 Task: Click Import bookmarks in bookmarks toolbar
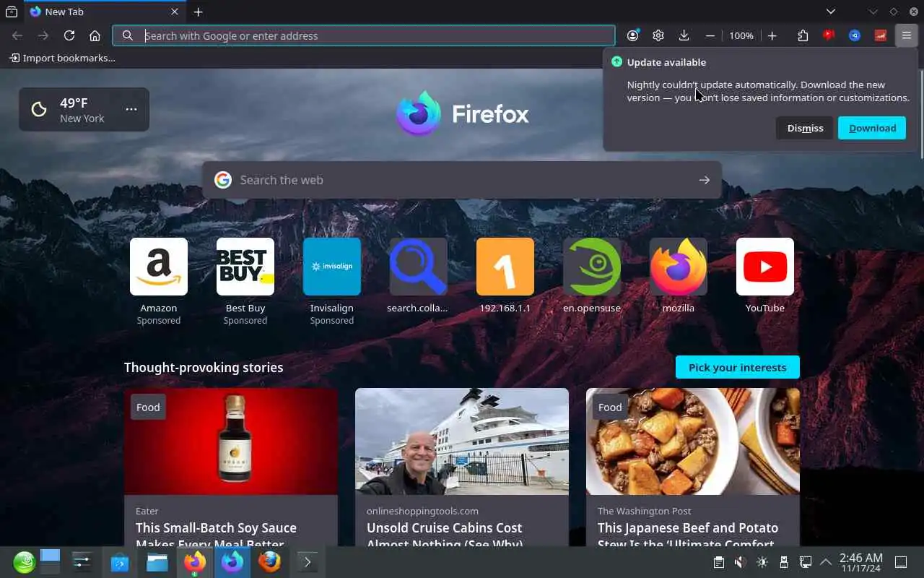pos(62,58)
